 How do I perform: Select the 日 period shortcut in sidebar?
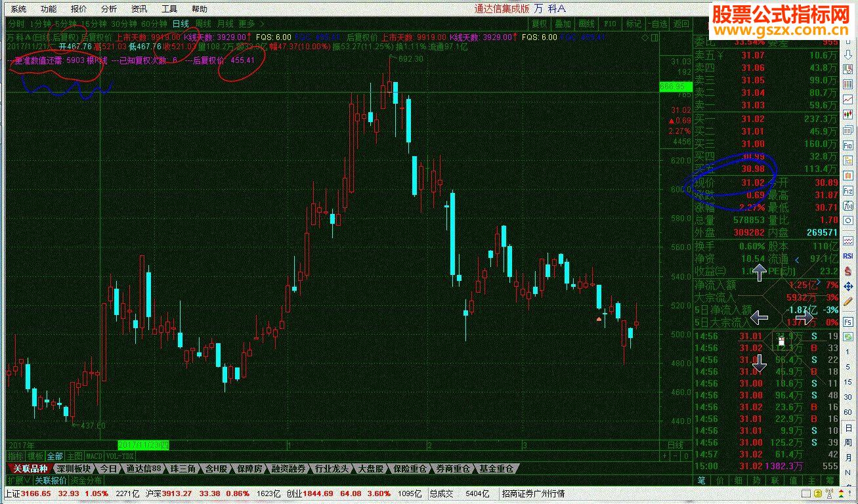tap(848, 428)
